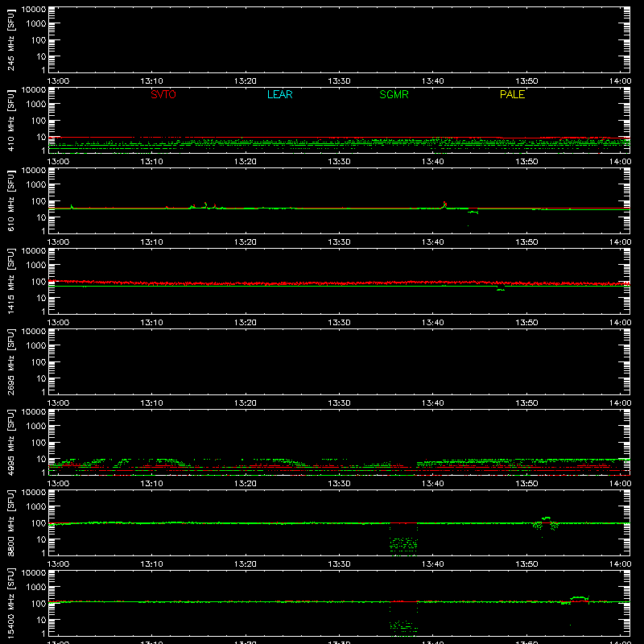Click the 10000 tick label on 8800 MHz axis

34,492
